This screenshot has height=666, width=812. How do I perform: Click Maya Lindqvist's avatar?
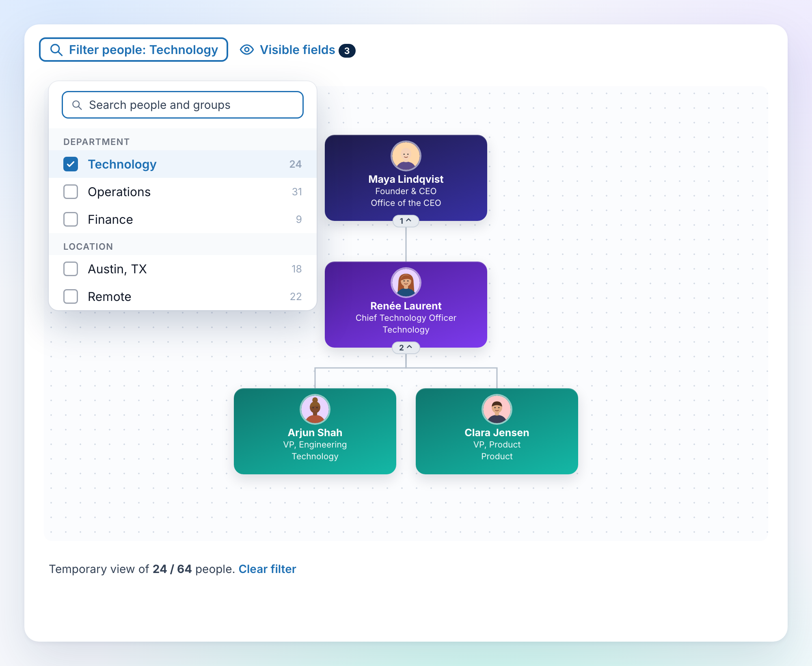click(406, 156)
